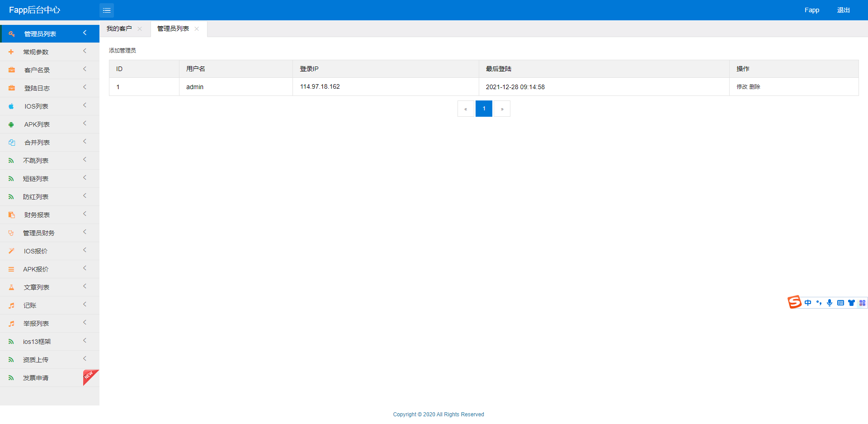This screenshot has height=424, width=868.
Task: Expand the 客户名录 sidebar chevron
Action: [x=85, y=69]
